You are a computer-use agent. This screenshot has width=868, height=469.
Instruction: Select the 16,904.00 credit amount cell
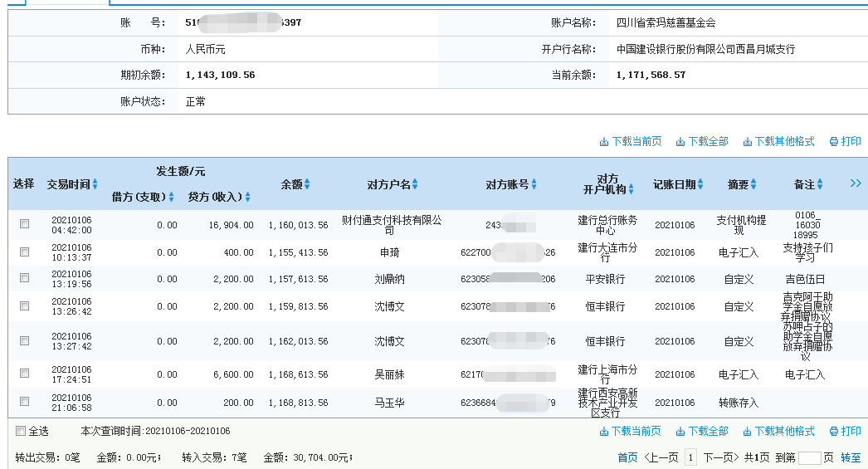231,225
